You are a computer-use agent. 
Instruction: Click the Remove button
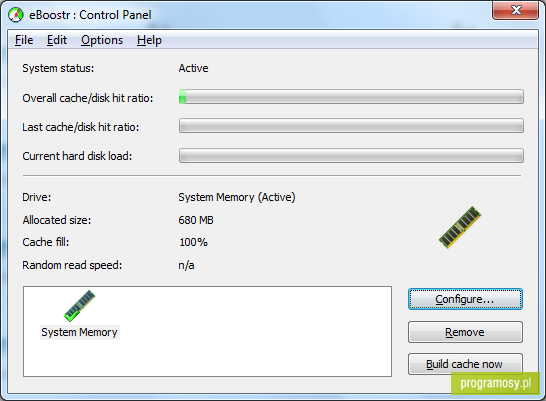(465, 332)
